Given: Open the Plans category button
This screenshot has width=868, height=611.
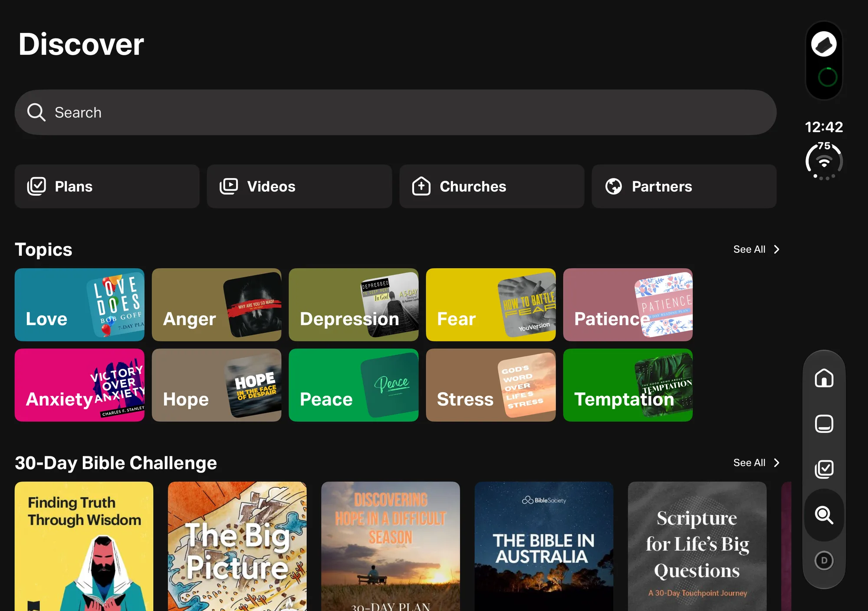Looking at the screenshot, I should point(107,186).
